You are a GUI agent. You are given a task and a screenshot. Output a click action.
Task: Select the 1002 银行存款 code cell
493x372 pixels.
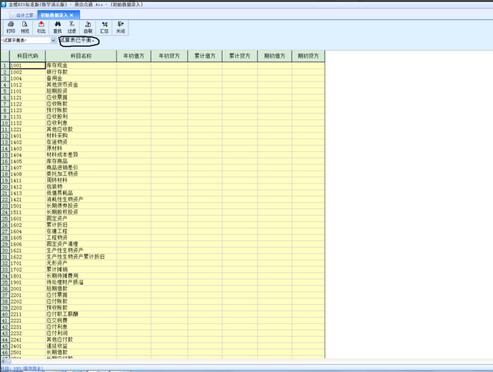pyautogui.click(x=28, y=72)
